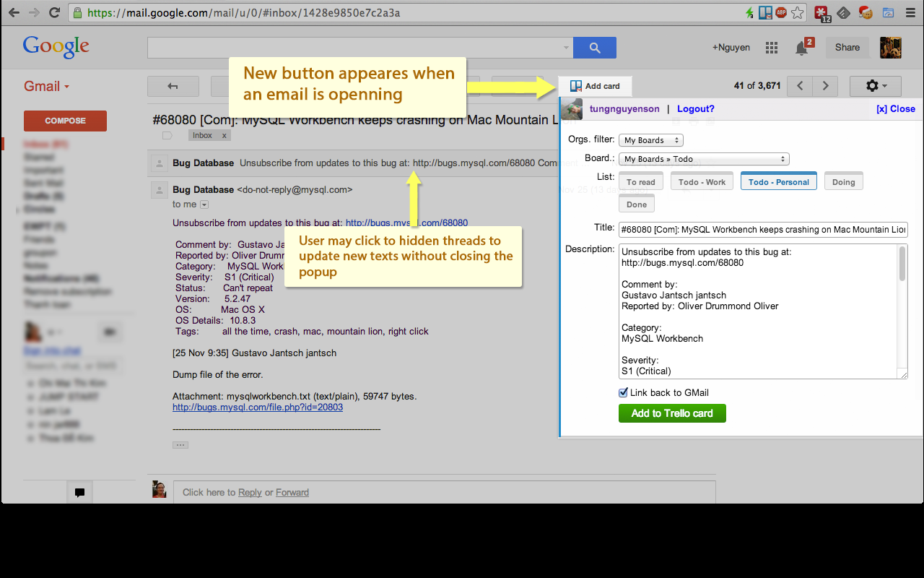Image resolution: width=924 pixels, height=578 pixels.
Task: Click the red extension icon with badge 12
Action: coord(821,12)
